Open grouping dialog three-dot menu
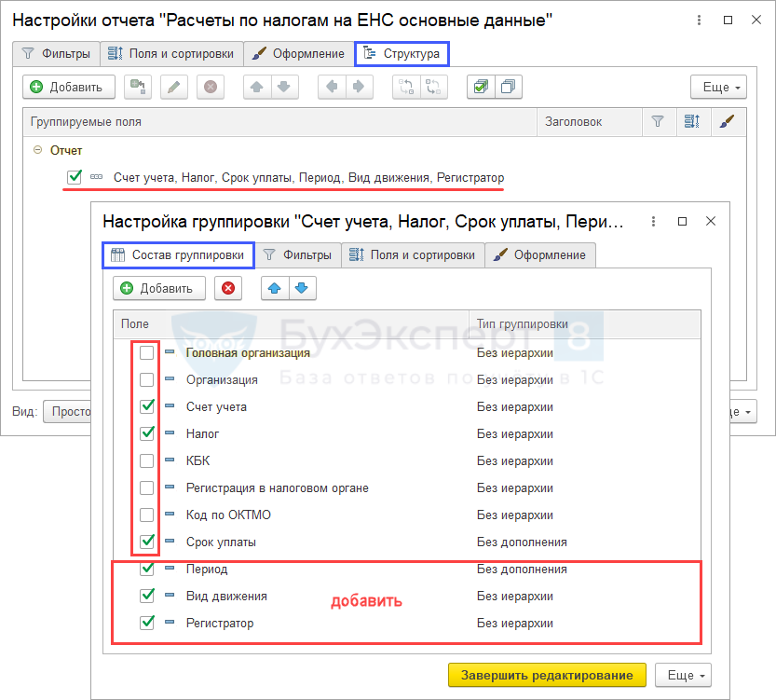The image size is (776, 700). click(x=653, y=221)
